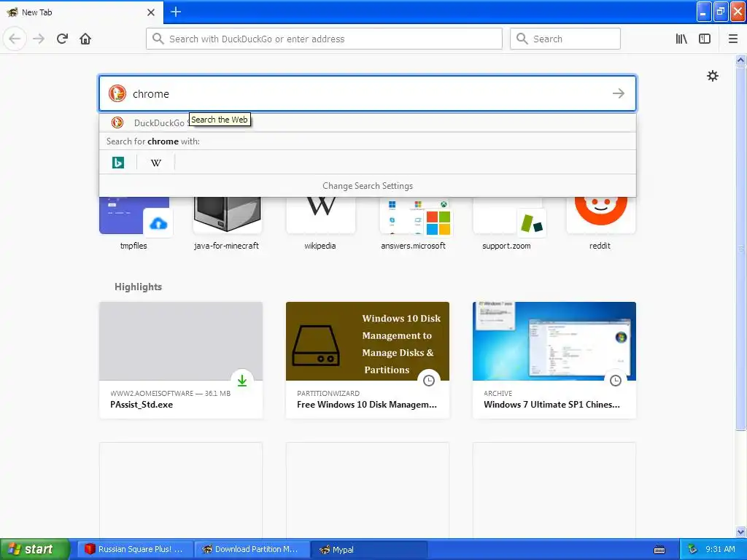Open the java-for-minecraft top site

pos(227,223)
